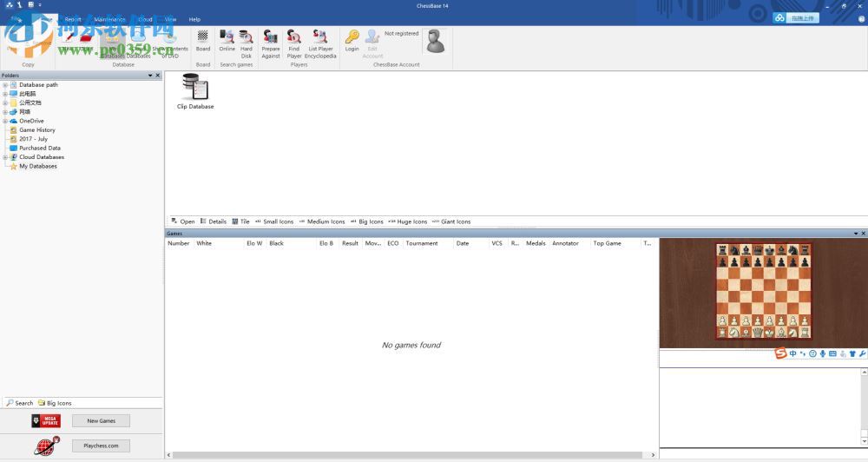
Task: Switch to Medium Icons view
Action: click(322, 221)
